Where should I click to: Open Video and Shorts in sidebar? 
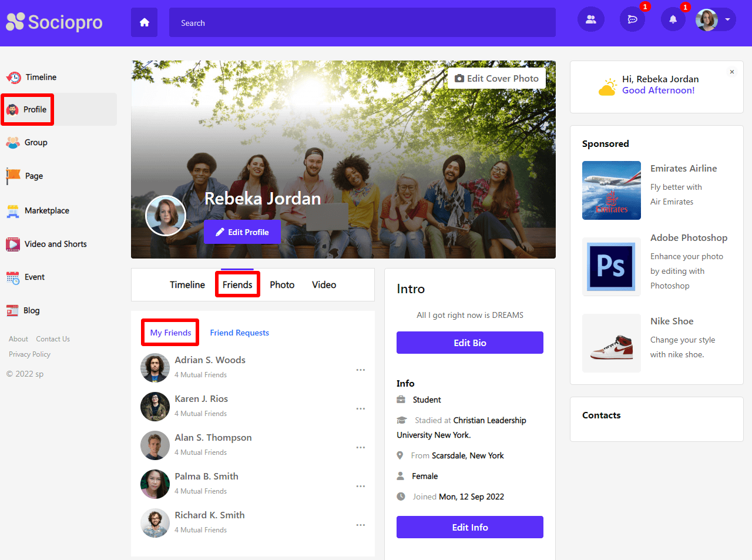pyautogui.click(x=55, y=244)
